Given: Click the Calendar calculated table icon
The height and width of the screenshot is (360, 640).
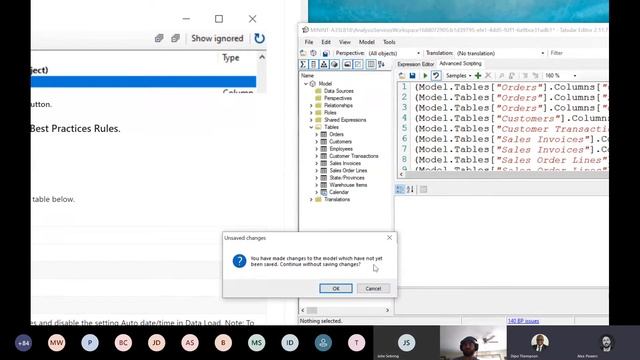Looking at the screenshot, I should tap(324, 192).
